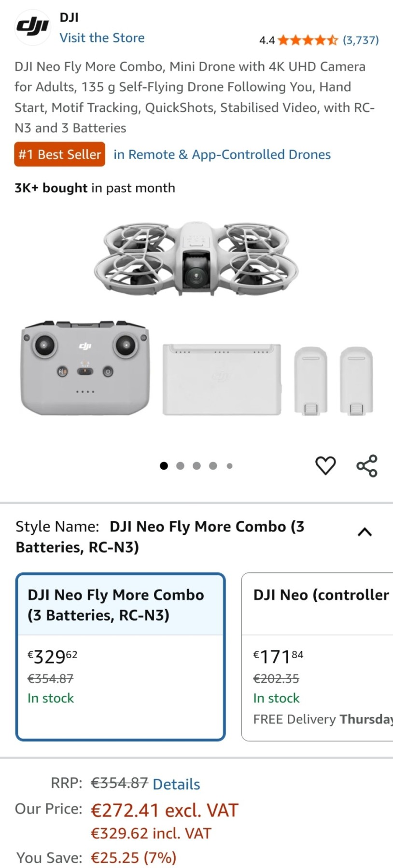Add item to wish list heart icon
393x868 pixels.
pos(325,465)
